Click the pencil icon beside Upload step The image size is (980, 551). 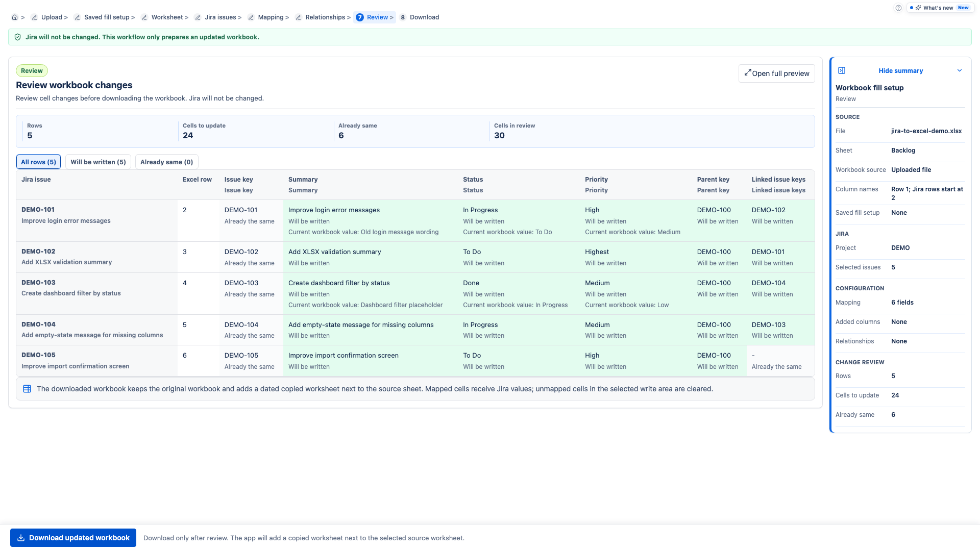34,17
